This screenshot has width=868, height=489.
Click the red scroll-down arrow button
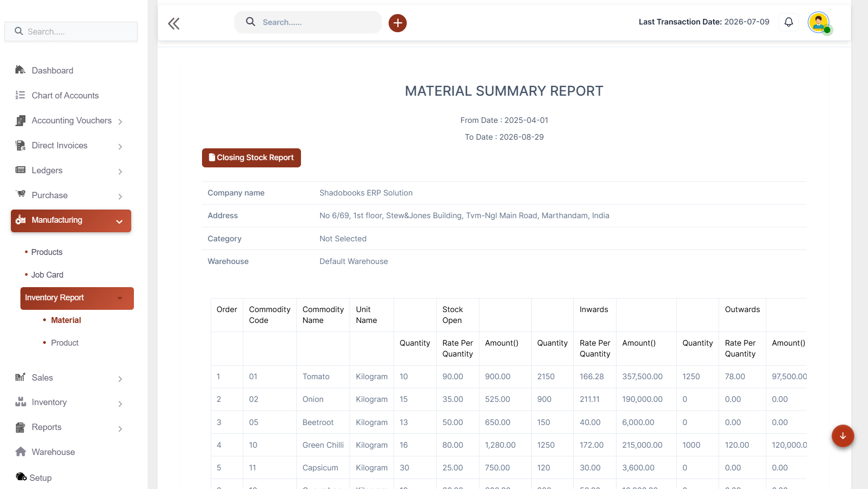843,435
